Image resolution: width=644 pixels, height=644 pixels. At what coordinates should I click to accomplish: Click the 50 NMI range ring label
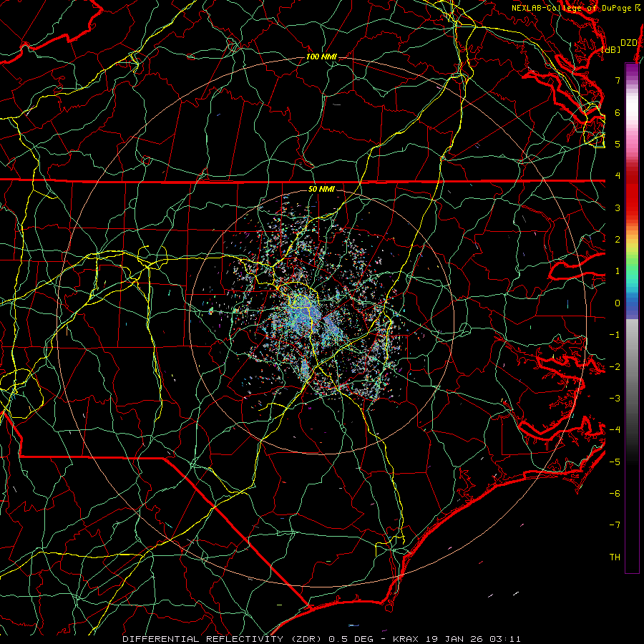click(321, 189)
